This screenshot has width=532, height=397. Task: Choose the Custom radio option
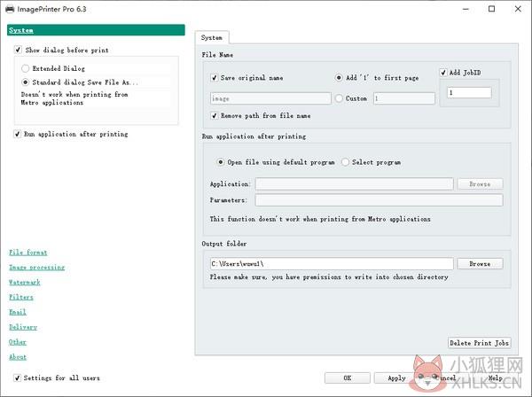pos(339,98)
